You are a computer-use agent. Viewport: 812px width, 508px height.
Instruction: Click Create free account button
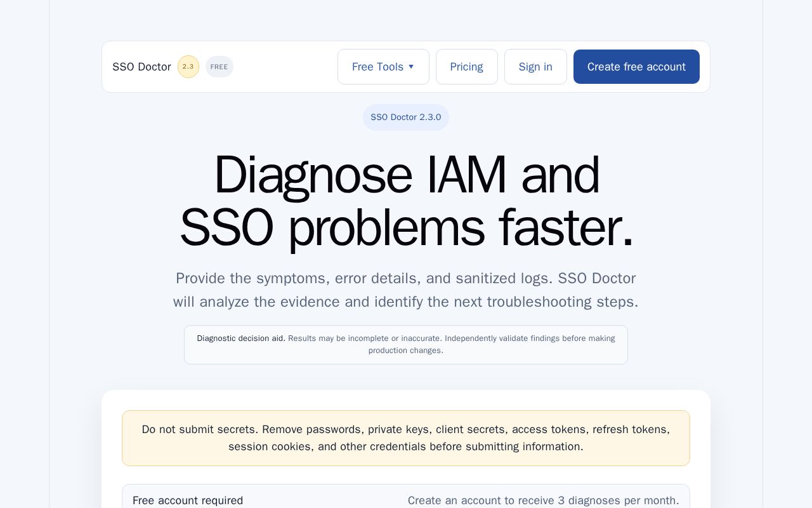click(636, 67)
